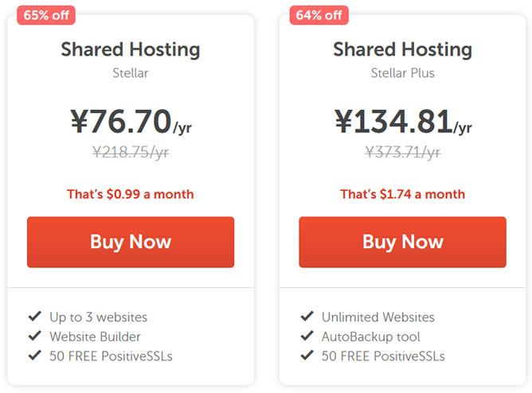Click the "That's $1.74 a month" text

(x=402, y=194)
